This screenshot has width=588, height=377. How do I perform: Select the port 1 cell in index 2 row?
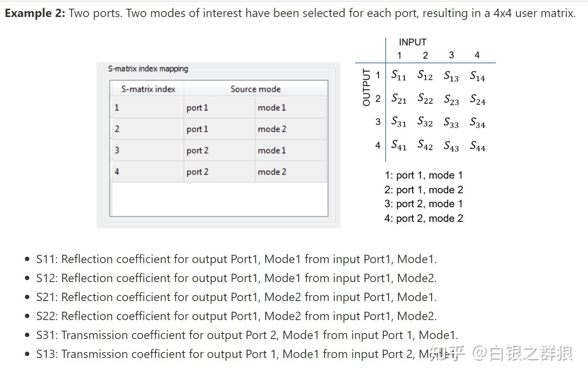click(x=219, y=129)
